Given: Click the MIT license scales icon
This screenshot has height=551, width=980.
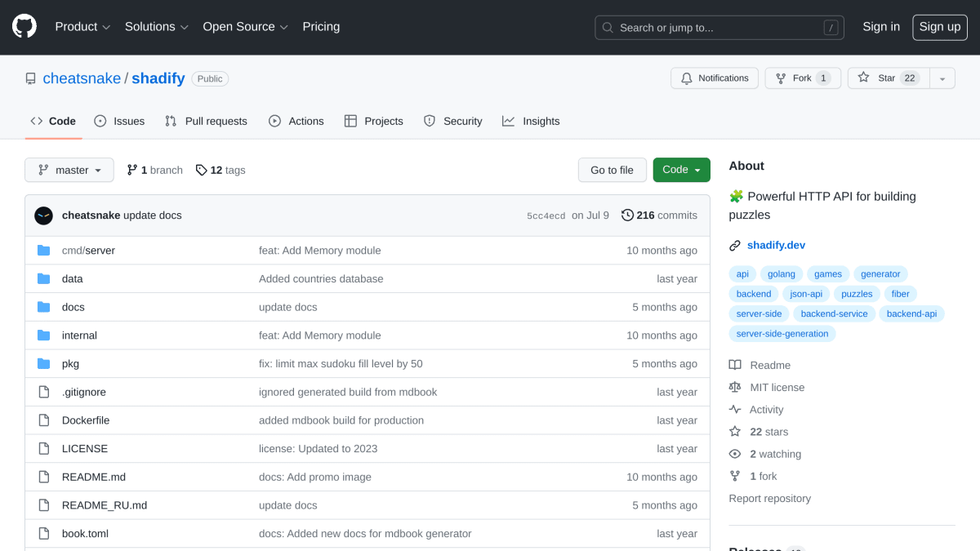Looking at the screenshot, I should 735,388.
